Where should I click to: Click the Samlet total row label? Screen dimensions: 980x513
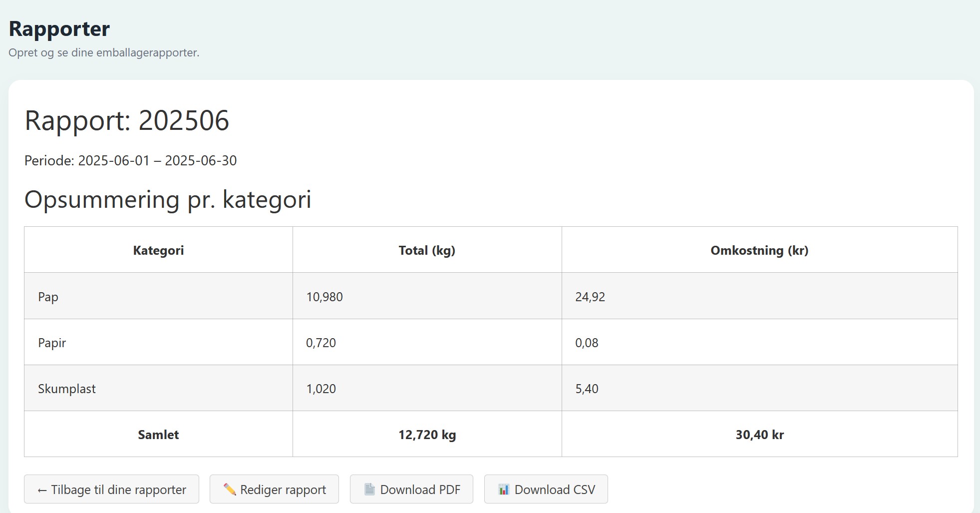(x=158, y=435)
